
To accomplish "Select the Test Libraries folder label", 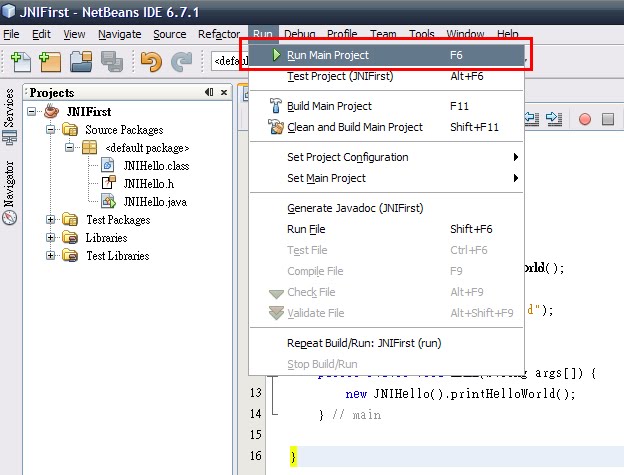I will [x=118, y=255].
